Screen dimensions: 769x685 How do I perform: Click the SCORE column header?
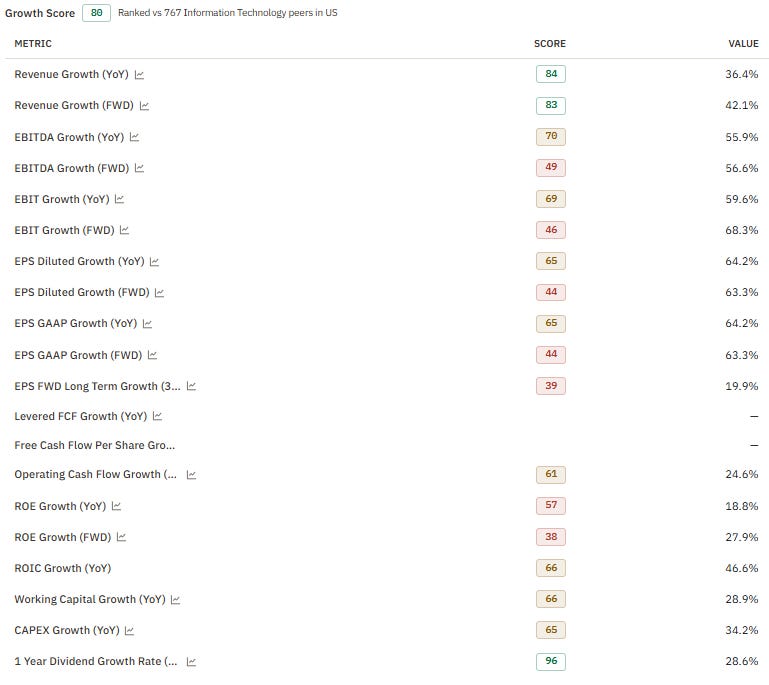550,44
